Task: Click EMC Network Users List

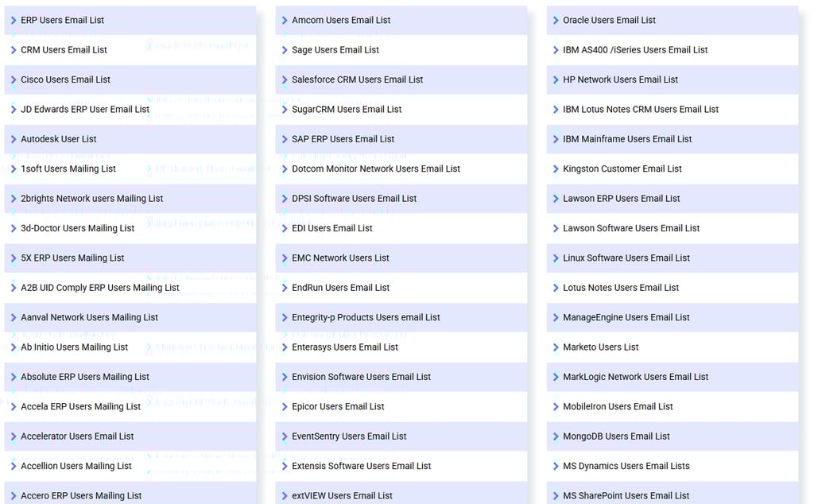Action: pos(340,258)
